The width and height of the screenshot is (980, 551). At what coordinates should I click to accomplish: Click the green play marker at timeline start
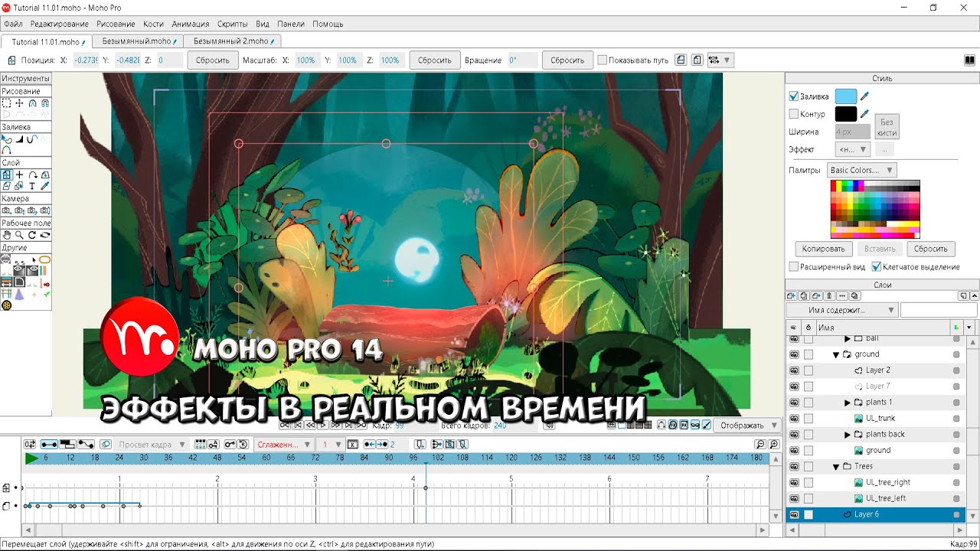click(31, 458)
